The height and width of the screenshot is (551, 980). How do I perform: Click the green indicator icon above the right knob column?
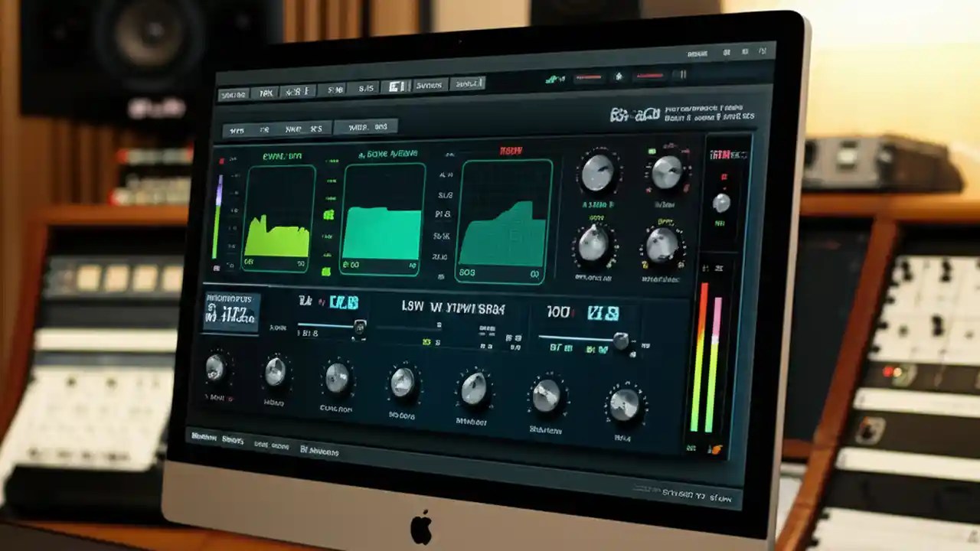click(x=652, y=152)
